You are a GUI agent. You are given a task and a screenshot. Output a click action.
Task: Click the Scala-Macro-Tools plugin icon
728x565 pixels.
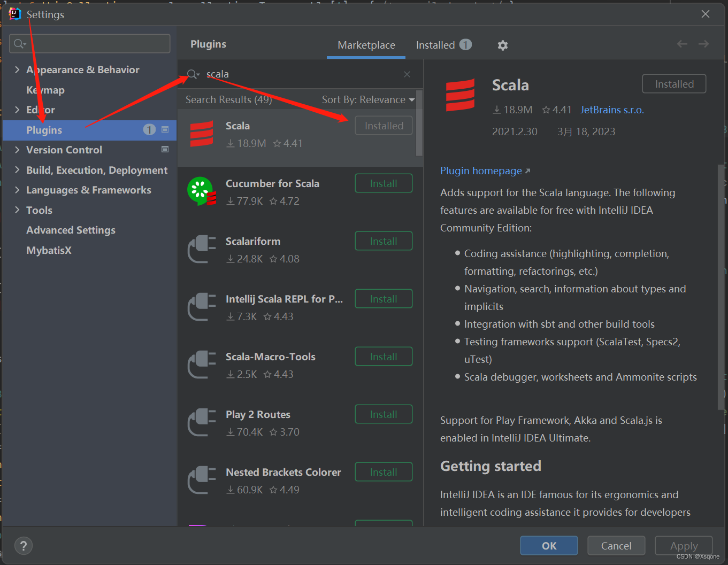pos(202,365)
